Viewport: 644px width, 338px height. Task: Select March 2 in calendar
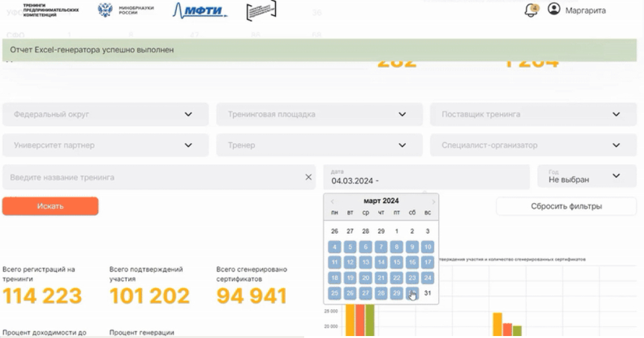click(412, 231)
